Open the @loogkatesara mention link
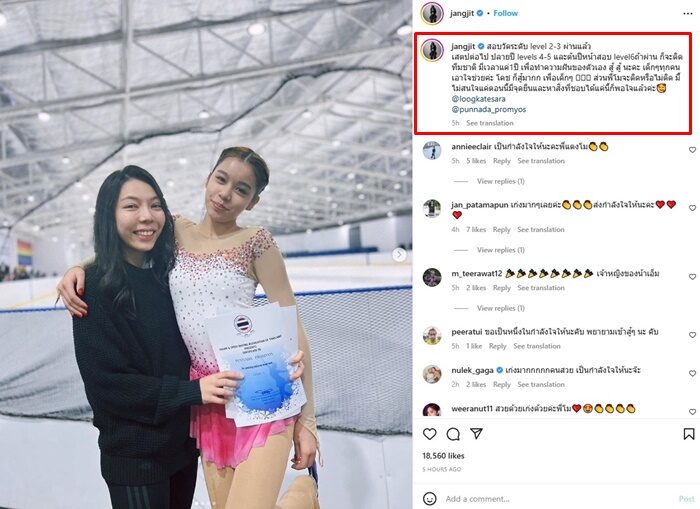 click(x=478, y=99)
